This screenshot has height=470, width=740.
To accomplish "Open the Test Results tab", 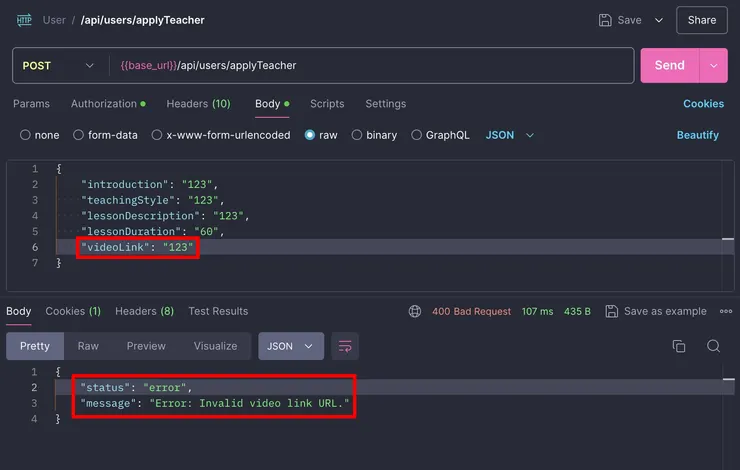I will click(x=218, y=311).
